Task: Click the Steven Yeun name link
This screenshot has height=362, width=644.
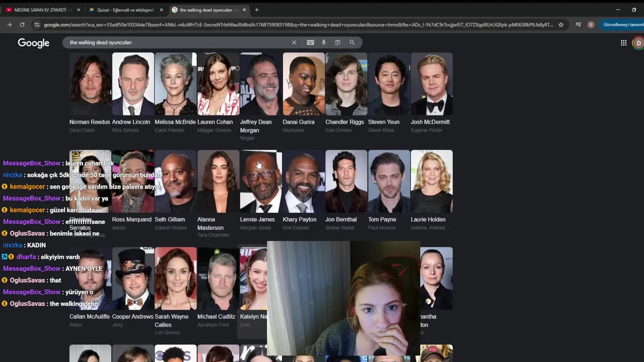Action: (384, 122)
